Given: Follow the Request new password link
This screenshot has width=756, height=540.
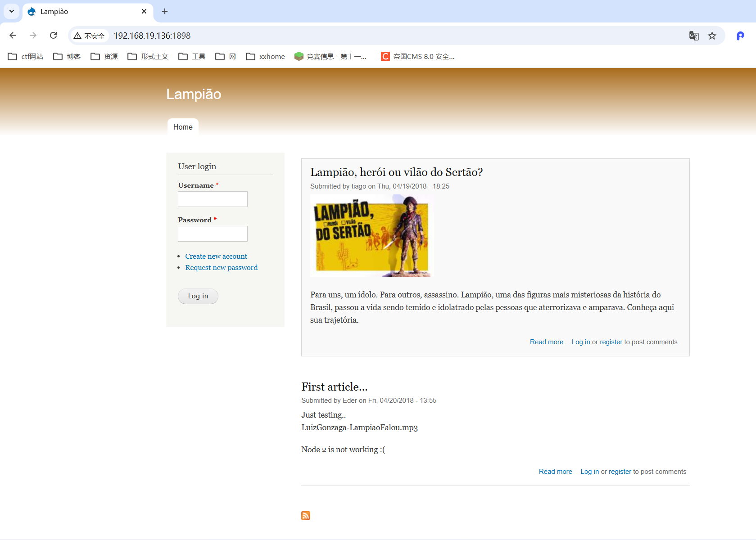Looking at the screenshot, I should (x=222, y=267).
